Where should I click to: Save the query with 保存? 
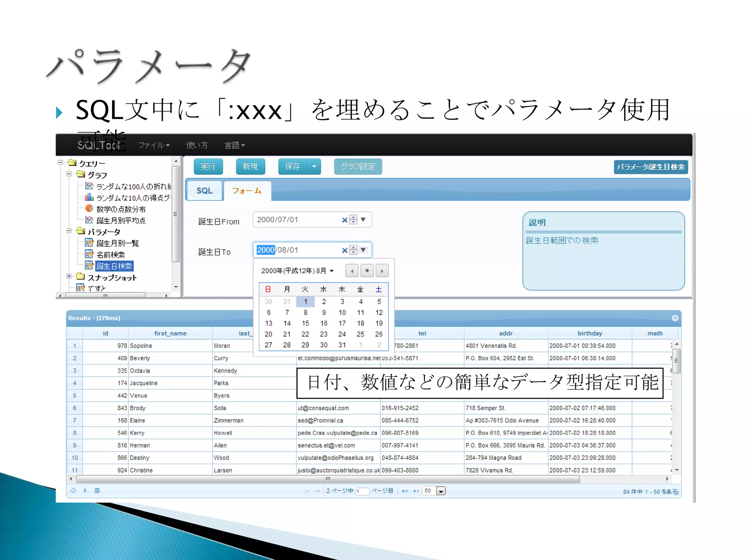coord(293,167)
